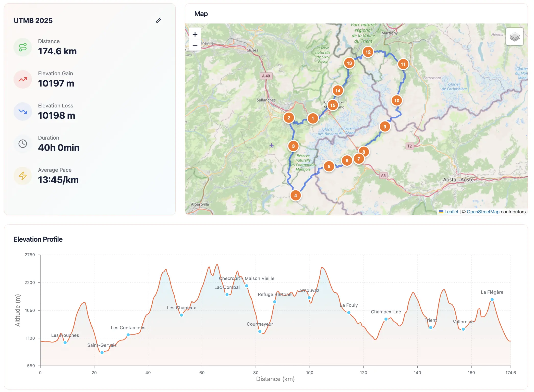Click waypoint marker 15 near Chamonix
Viewport: 534px width, 392px height.
[x=333, y=105]
